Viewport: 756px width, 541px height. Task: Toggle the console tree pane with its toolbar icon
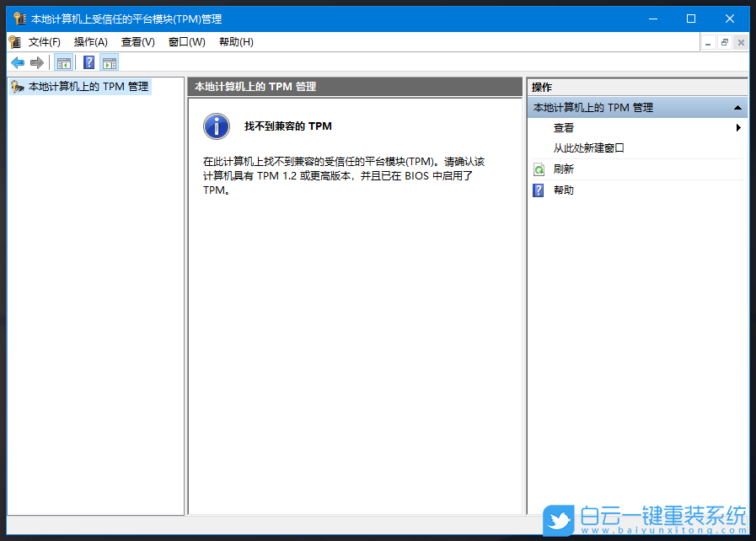tap(64, 62)
